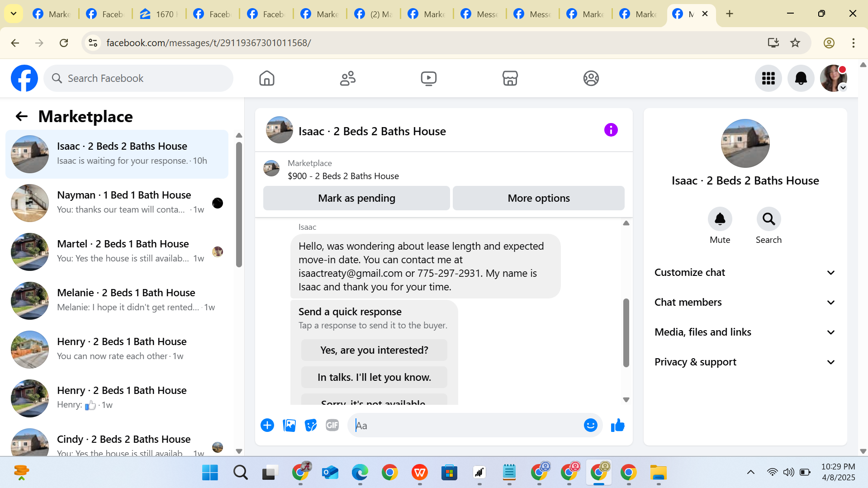Click Mark as pending button
Viewport: 868px width, 488px height.
tap(356, 198)
